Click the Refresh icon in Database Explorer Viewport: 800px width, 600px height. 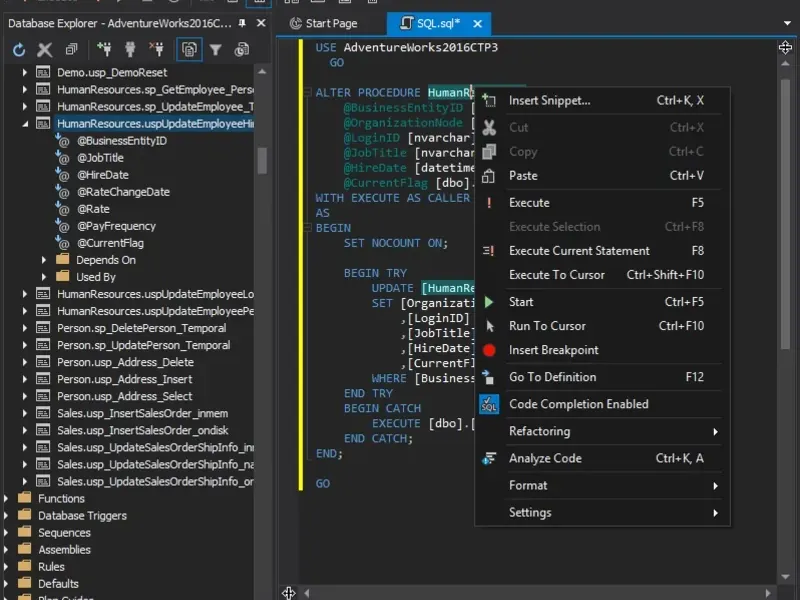coord(19,49)
